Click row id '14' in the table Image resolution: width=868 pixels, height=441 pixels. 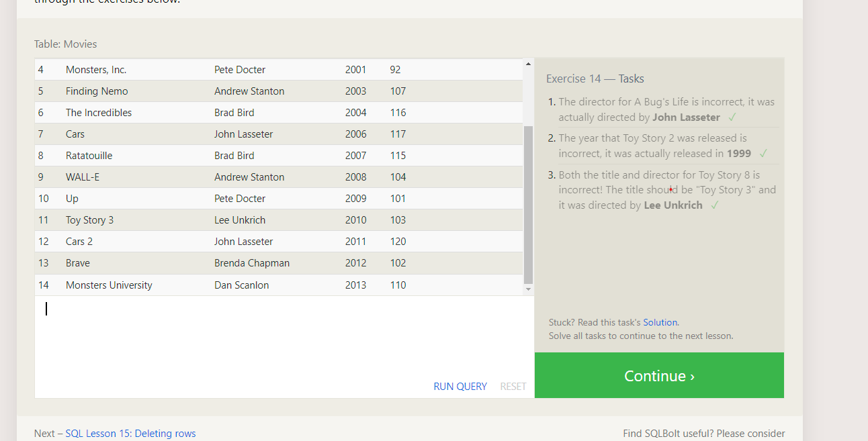coord(44,285)
